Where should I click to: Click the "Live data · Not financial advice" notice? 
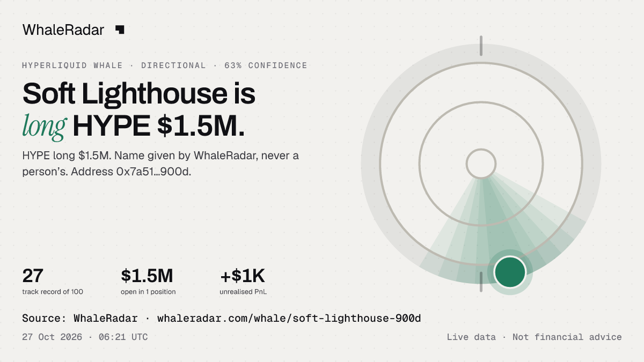click(x=535, y=337)
